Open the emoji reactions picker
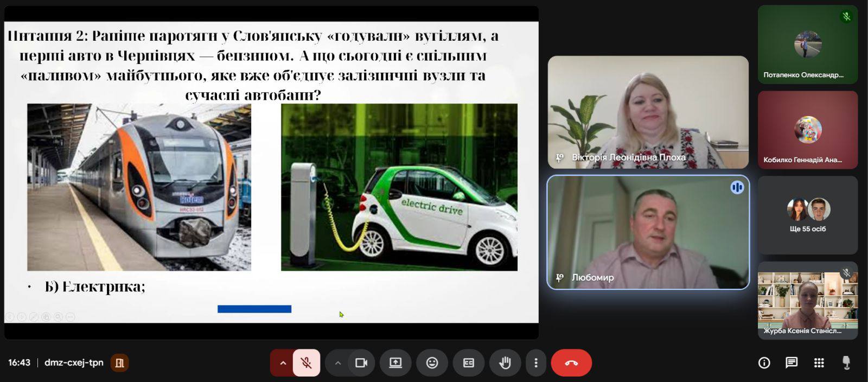868x382 pixels. pos(432,363)
